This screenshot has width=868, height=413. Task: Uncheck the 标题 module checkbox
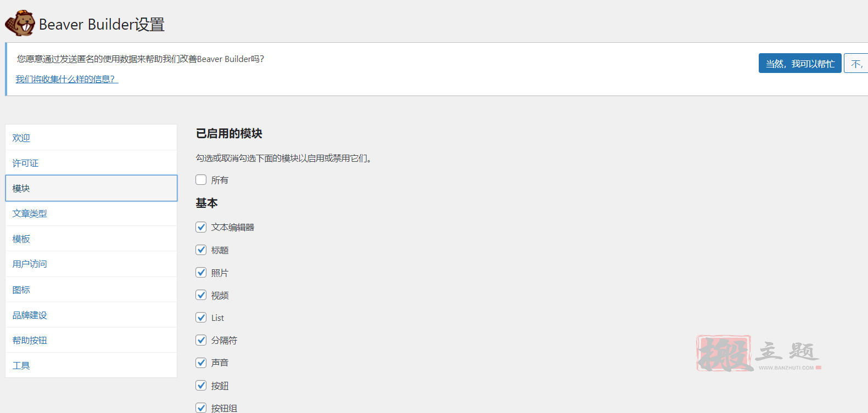(x=201, y=250)
